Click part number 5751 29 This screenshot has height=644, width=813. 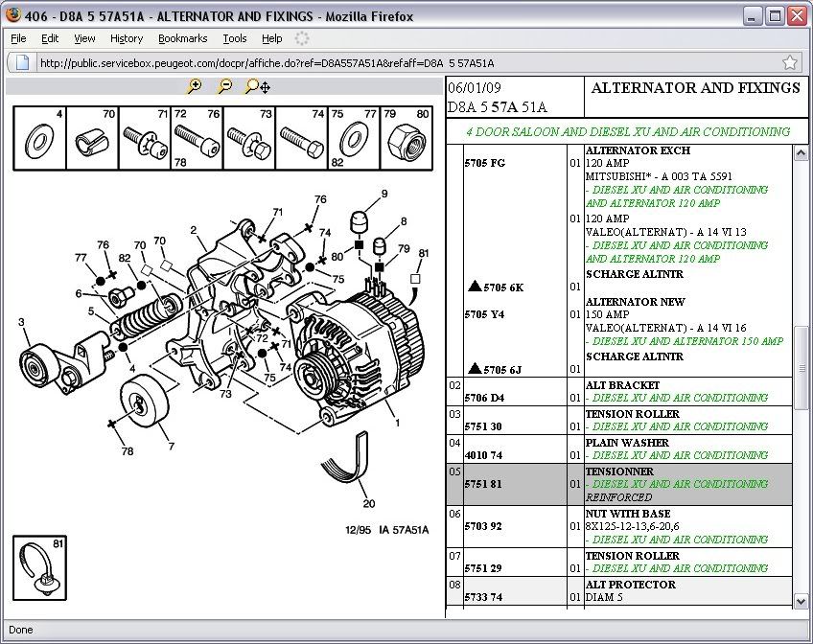(483, 568)
